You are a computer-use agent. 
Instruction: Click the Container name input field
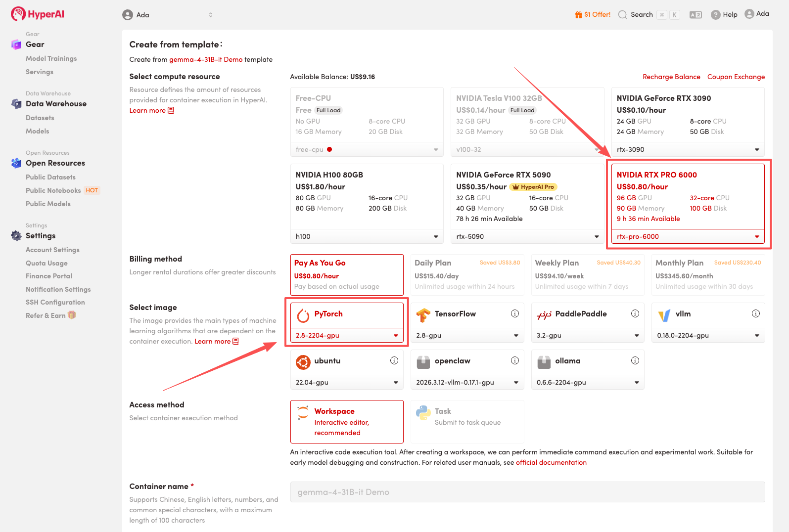[527, 492]
